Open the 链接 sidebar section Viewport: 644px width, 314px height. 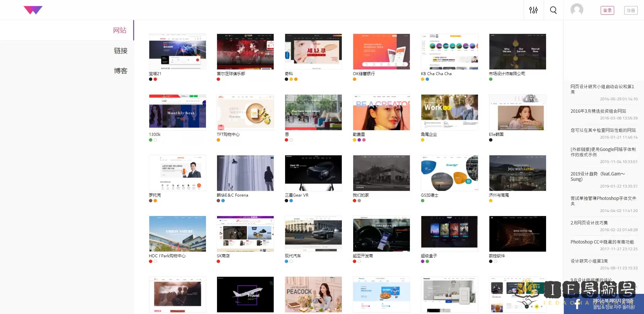[x=120, y=50]
